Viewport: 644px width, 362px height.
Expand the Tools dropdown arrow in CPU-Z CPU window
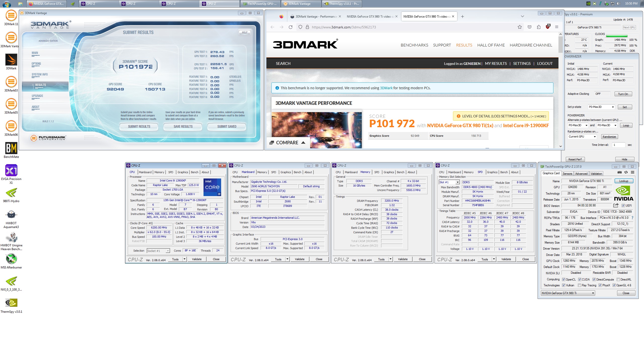click(184, 259)
